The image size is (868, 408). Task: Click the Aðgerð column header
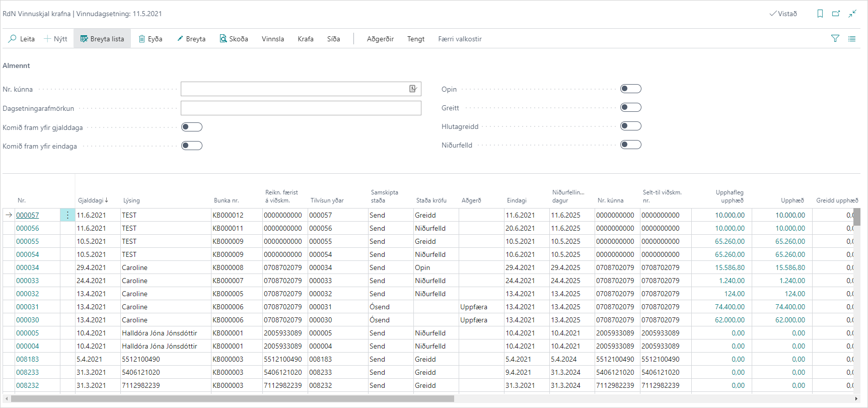tap(471, 200)
